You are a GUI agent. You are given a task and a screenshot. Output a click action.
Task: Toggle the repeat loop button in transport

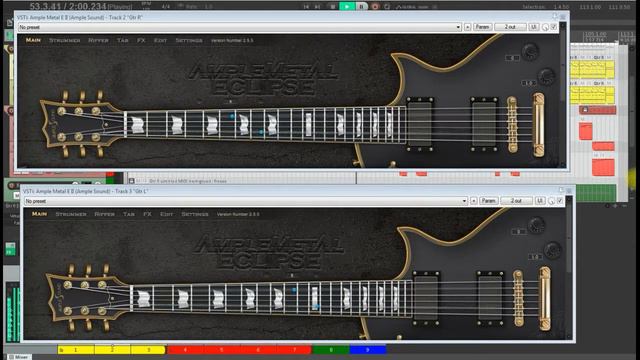coord(387,6)
